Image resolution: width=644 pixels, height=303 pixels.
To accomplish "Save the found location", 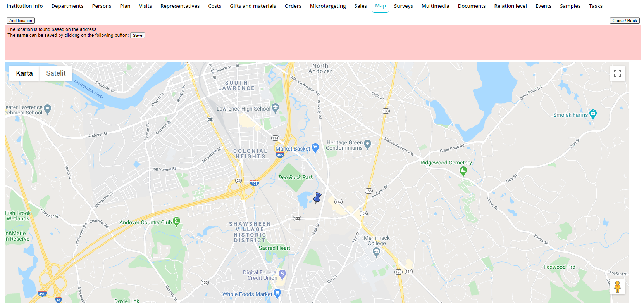I will [x=138, y=35].
